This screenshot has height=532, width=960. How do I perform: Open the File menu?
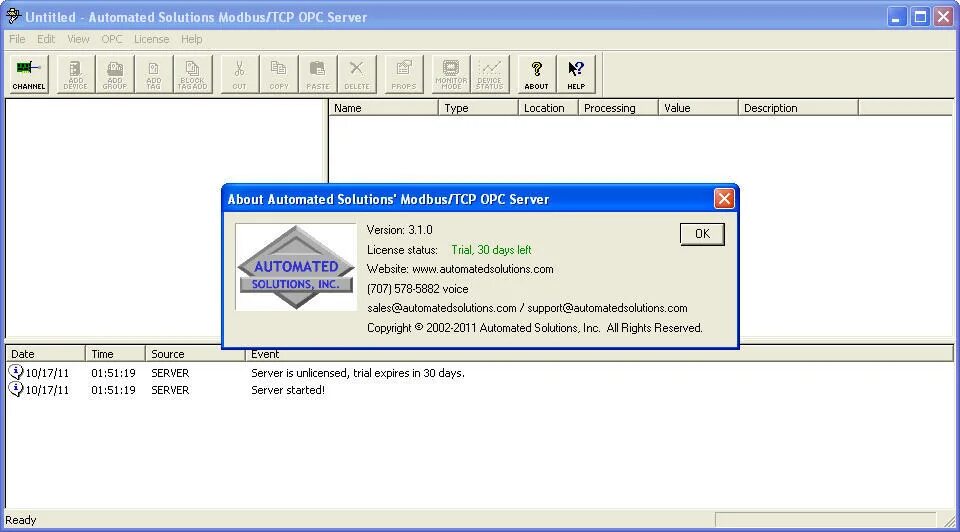pos(17,39)
